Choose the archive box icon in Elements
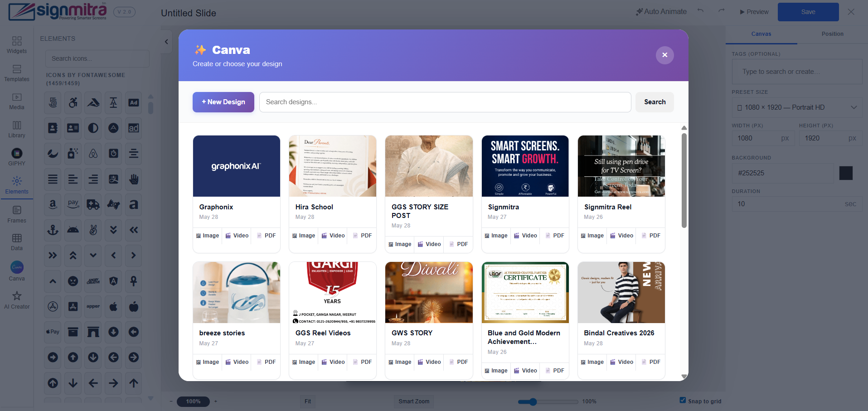The height and width of the screenshot is (411, 868). click(x=73, y=332)
